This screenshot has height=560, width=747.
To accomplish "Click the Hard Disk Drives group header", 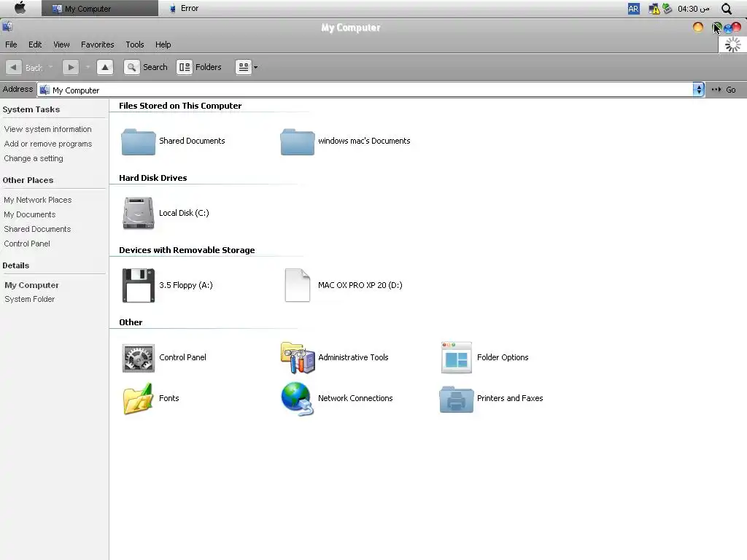I will [153, 178].
